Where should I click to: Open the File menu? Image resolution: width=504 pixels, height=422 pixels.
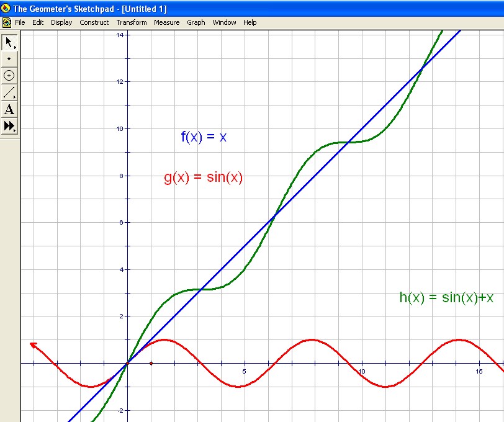coord(20,22)
